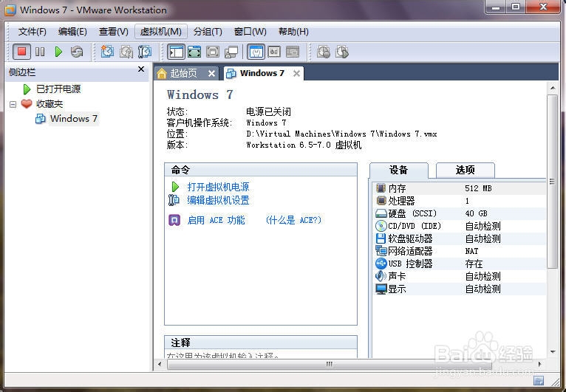Click the wrench icon beside 编辑虚拟机设置
Image resolution: width=566 pixels, height=392 pixels.
[174, 200]
